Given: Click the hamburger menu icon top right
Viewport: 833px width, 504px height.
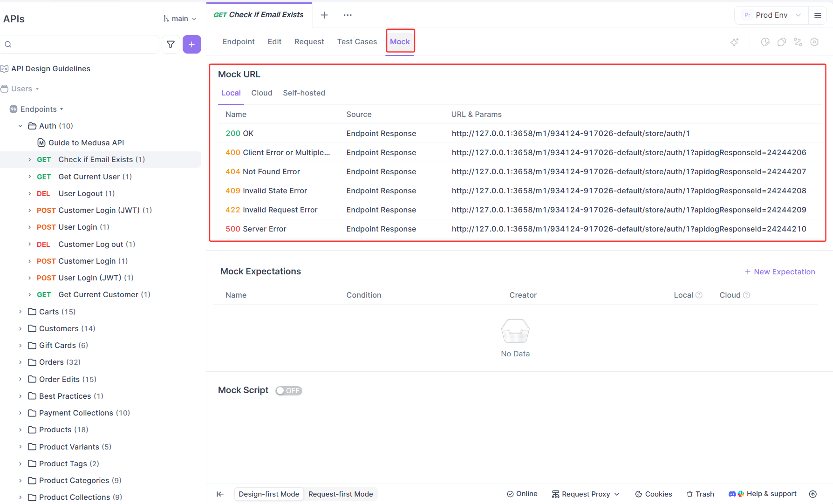Looking at the screenshot, I should (818, 15).
